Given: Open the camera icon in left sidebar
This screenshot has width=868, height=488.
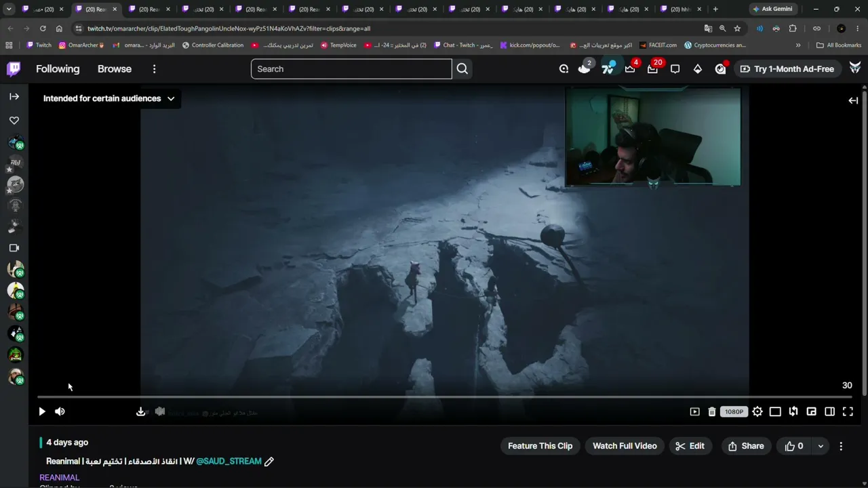Looking at the screenshot, I should 14,248.
